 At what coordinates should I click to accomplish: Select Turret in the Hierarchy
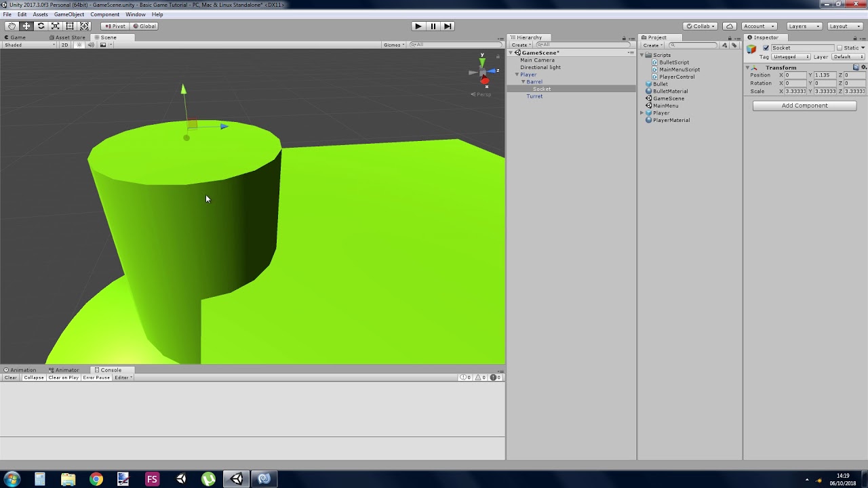click(534, 96)
